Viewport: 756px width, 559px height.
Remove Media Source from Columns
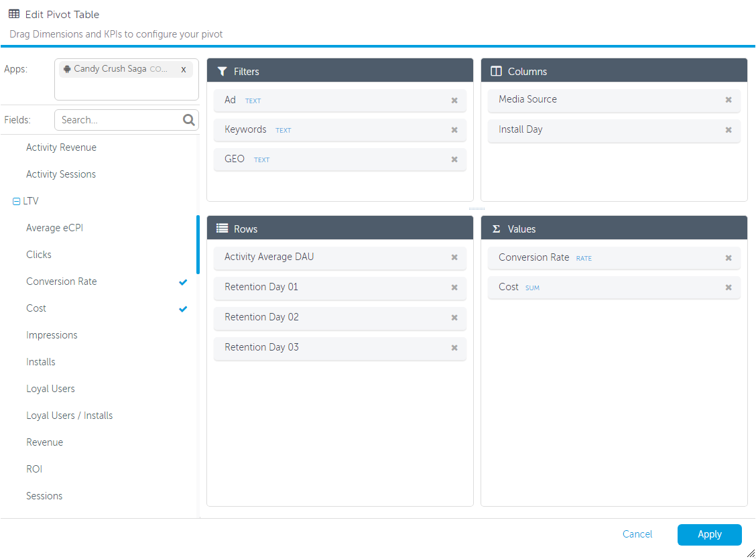point(729,100)
